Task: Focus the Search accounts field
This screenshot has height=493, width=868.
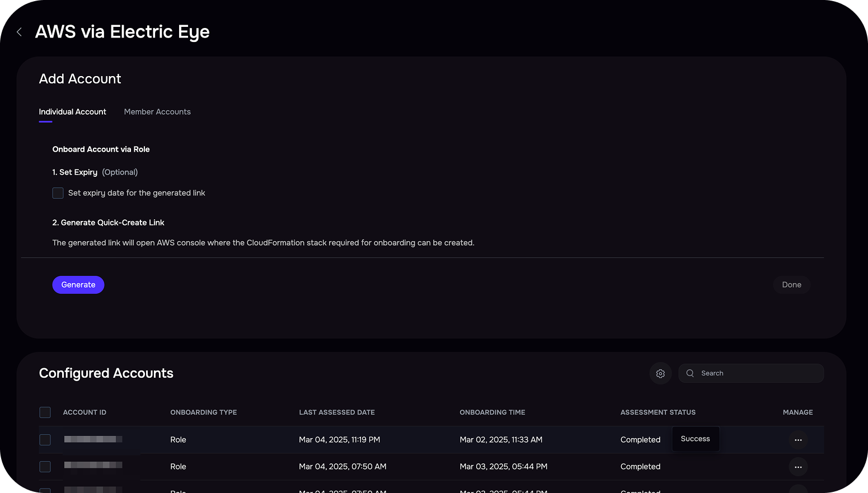Action: click(751, 373)
